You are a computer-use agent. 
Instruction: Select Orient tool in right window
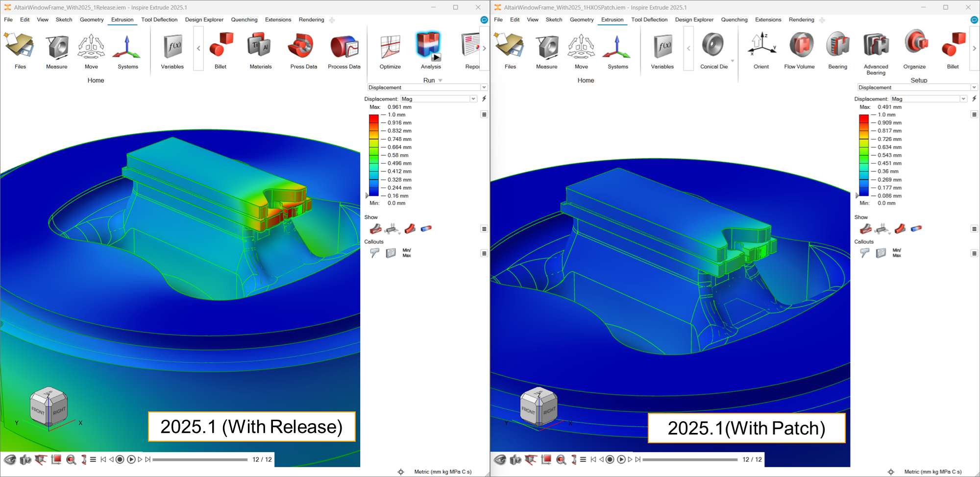tap(761, 50)
